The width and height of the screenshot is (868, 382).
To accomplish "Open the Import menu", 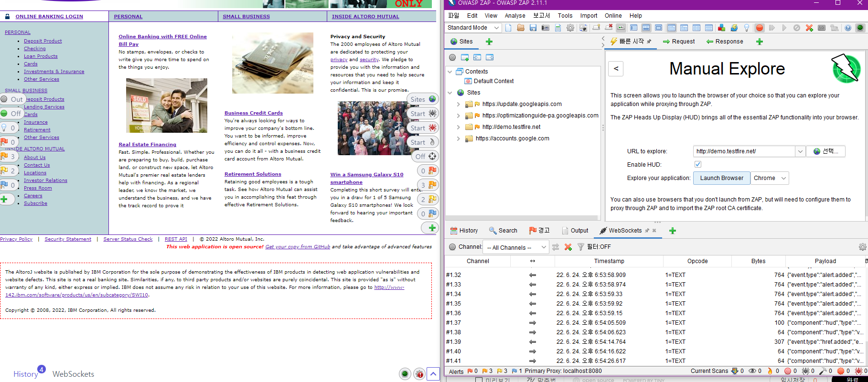I will coord(589,16).
